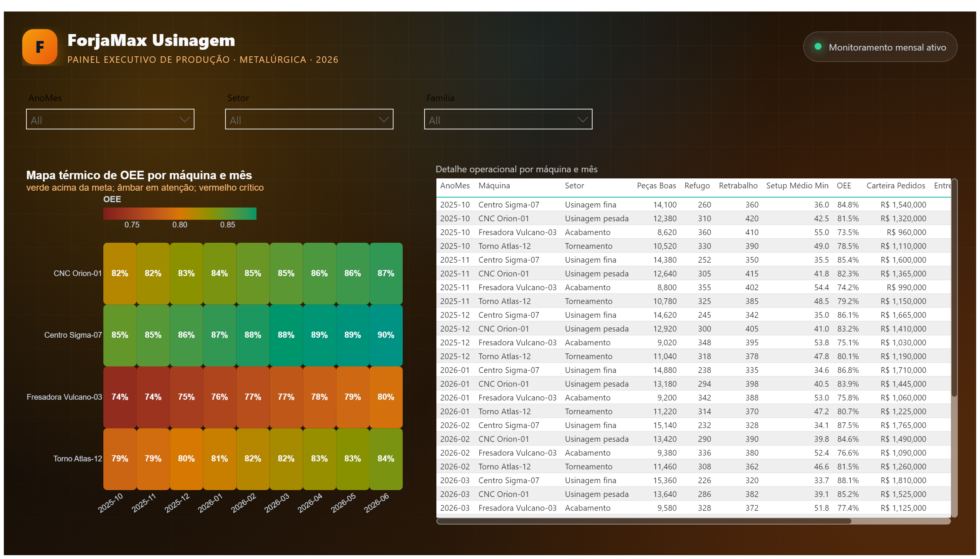Screen dimensions: 980x559
Task: Click the Setup Médio Min column header
Action: 797,186
